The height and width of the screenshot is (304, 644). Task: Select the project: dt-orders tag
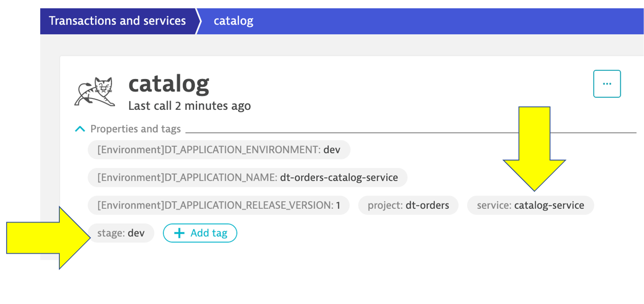pyautogui.click(x=408, y=205)
